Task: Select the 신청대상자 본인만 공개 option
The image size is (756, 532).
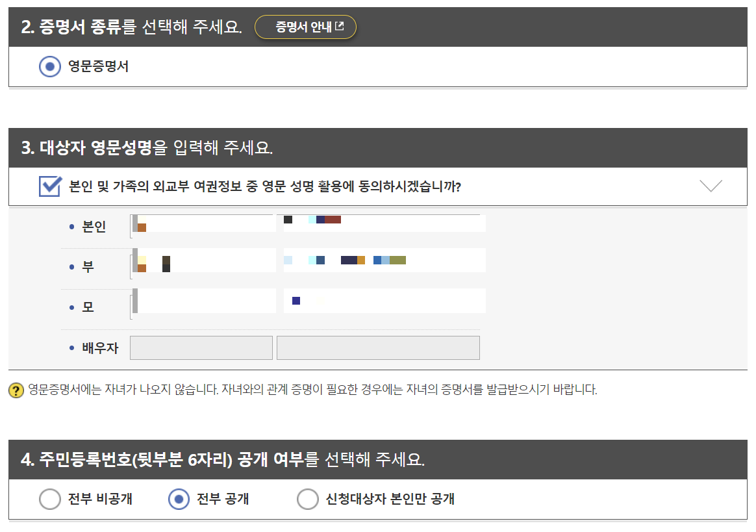Action: [308, 500]
